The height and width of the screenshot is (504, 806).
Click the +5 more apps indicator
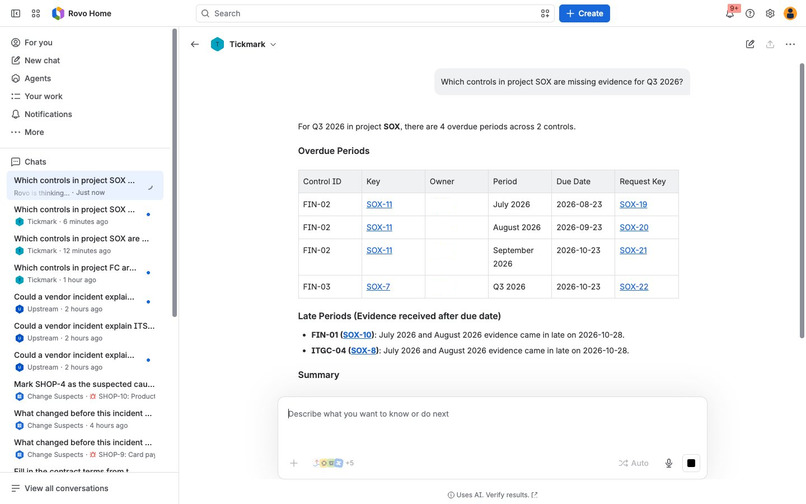click(350, 463)
